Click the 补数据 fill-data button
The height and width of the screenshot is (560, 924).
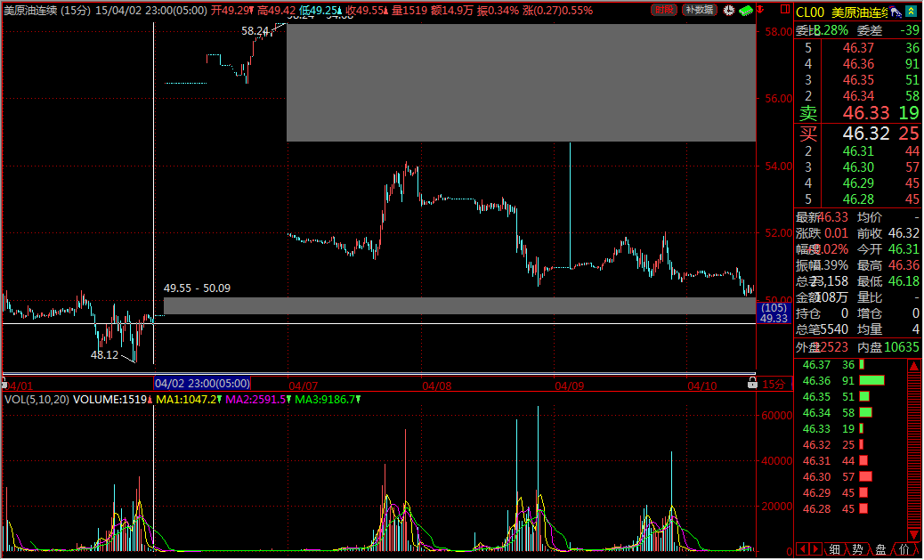coord(700,10)
